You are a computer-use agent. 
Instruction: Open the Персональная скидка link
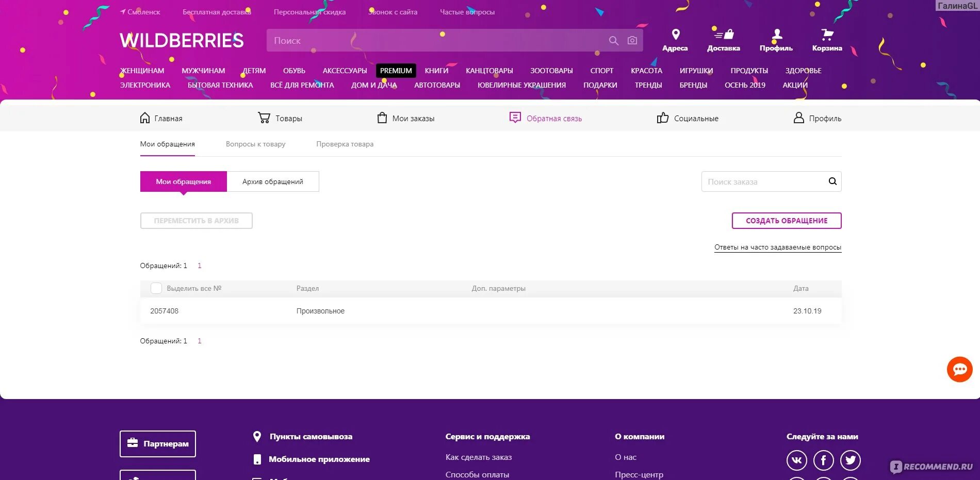tap(309, 12)
